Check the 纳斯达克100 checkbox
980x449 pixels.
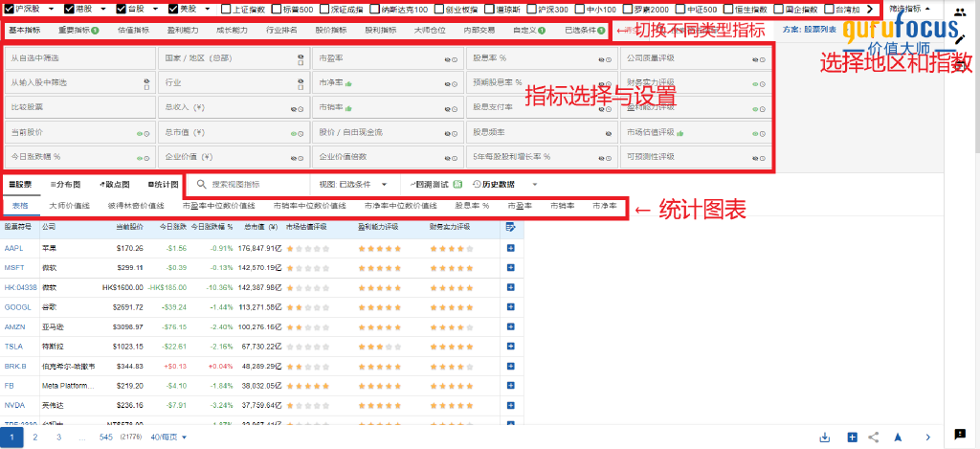click(x=374, y=10)
